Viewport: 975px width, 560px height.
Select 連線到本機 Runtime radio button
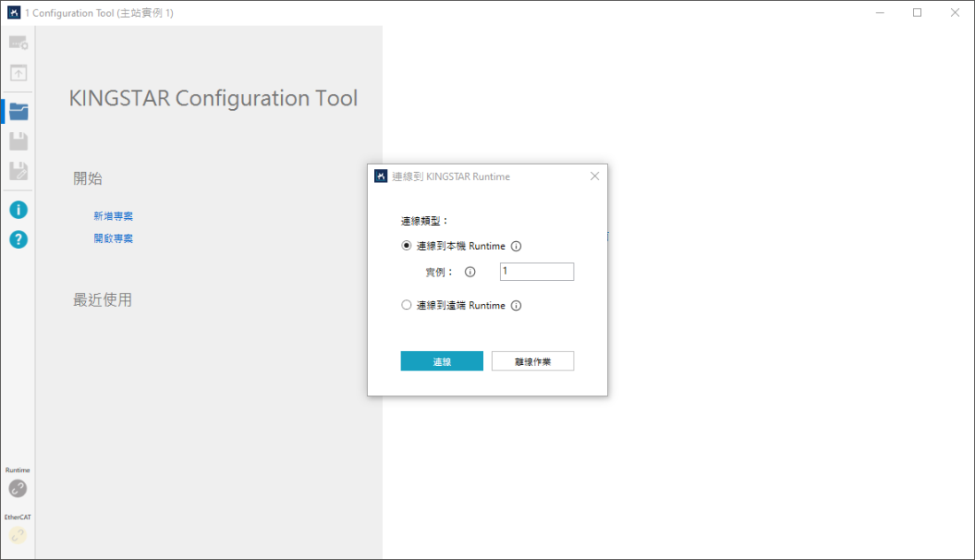(x=406, y=245)
